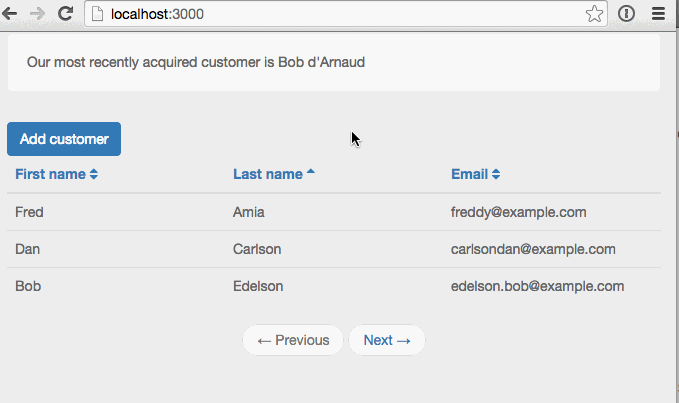Toggle sort arrows beside Email
Viewport: 679px width, 403px height.
coord(496,174)
